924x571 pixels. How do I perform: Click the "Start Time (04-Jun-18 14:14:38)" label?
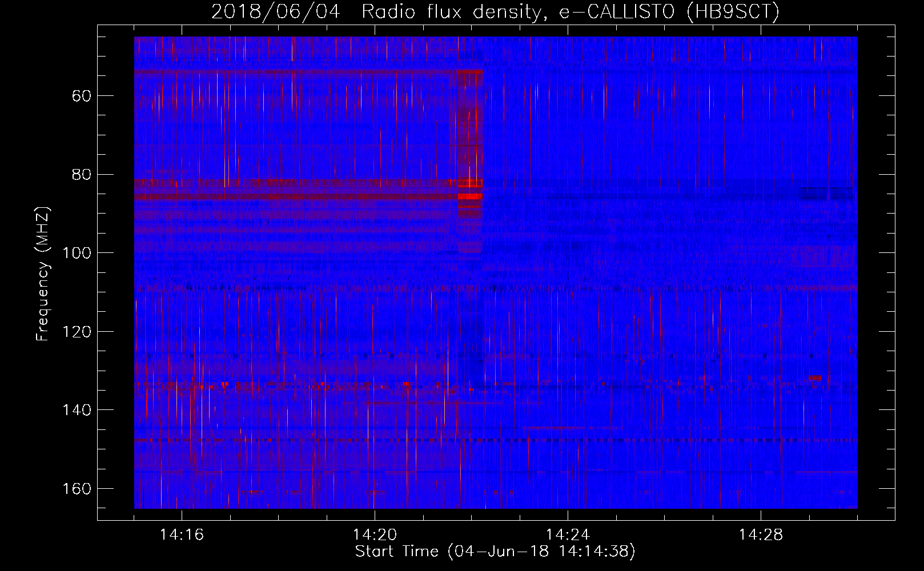pyautogui.click(x=495, y=552)
